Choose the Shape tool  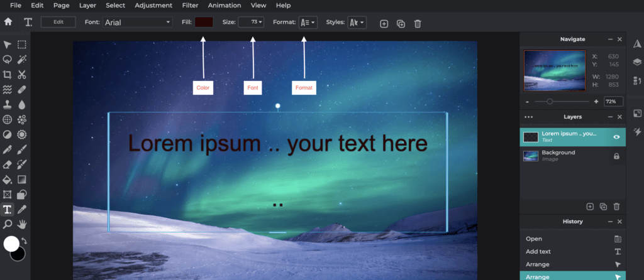[x=22, y=195]
